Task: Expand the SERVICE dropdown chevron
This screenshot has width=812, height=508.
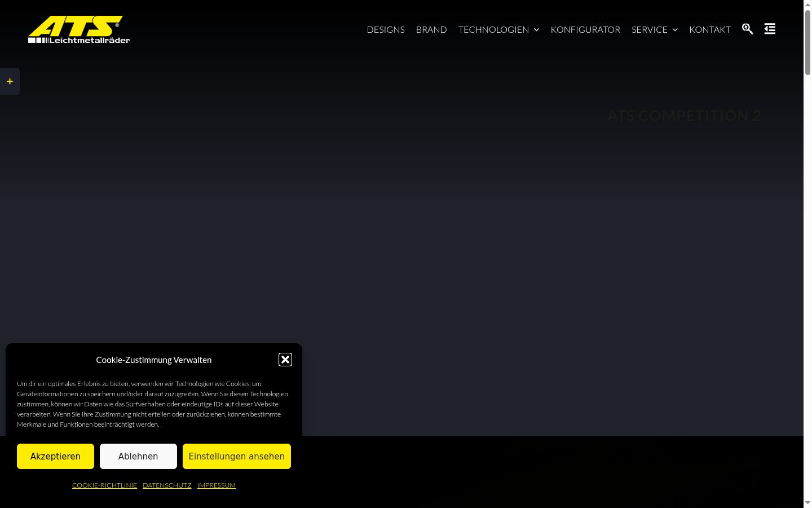Action: pyautogui.click(x=675, y=30)
